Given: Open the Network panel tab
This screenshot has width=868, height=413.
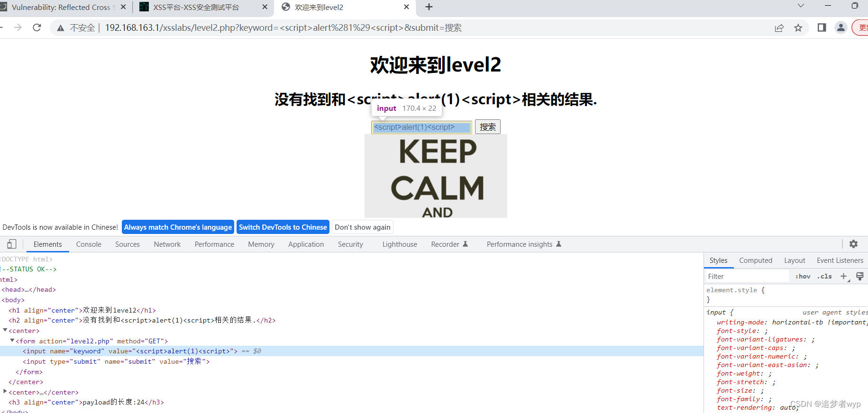Looking at the screenshot, I should tap(167, 244).
